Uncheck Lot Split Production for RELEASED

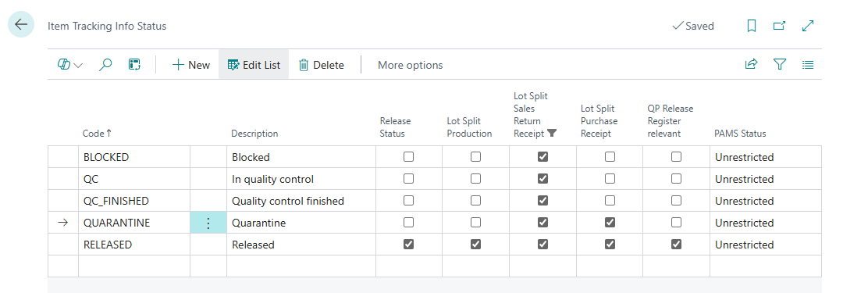tap(475, 245)
